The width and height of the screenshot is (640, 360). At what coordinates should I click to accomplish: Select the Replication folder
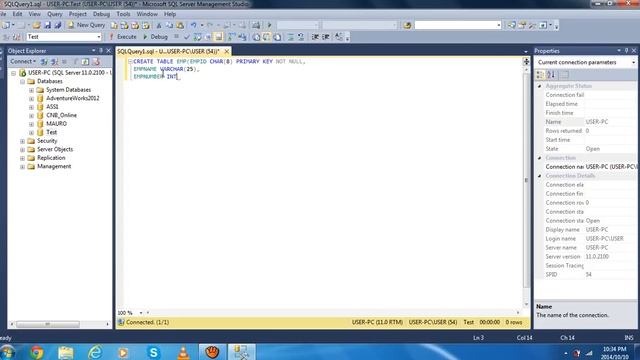51,158
